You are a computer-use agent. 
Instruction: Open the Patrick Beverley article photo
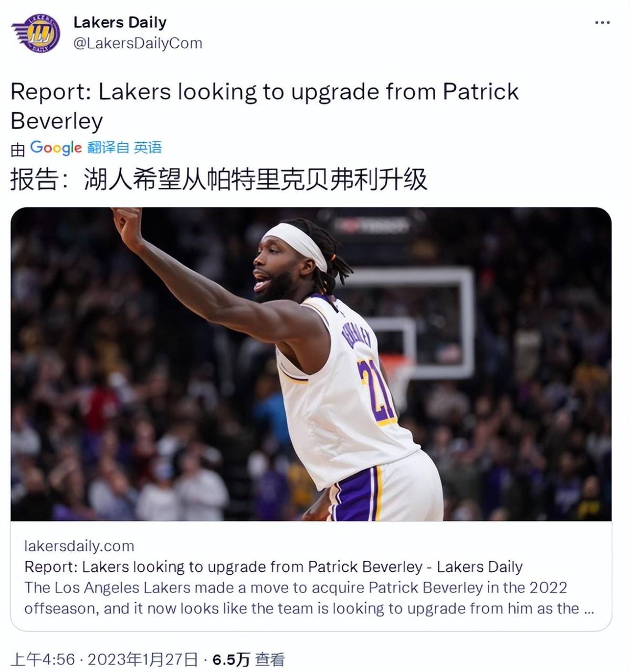click(311, 364)
